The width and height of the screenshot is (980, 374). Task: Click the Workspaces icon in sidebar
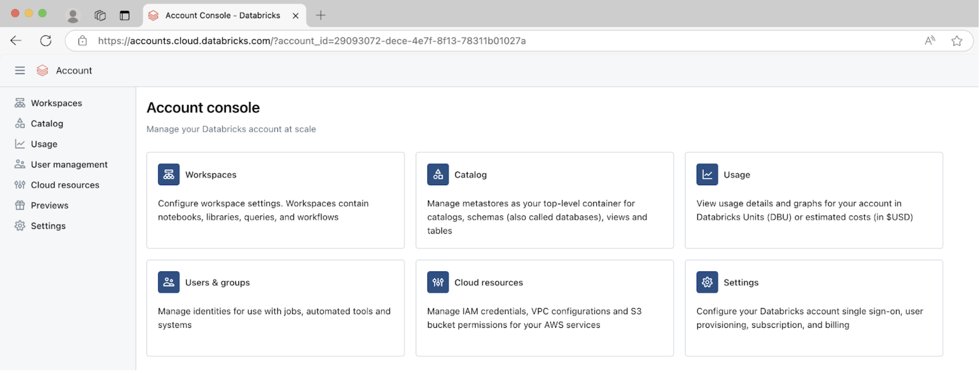coord(19,103)
